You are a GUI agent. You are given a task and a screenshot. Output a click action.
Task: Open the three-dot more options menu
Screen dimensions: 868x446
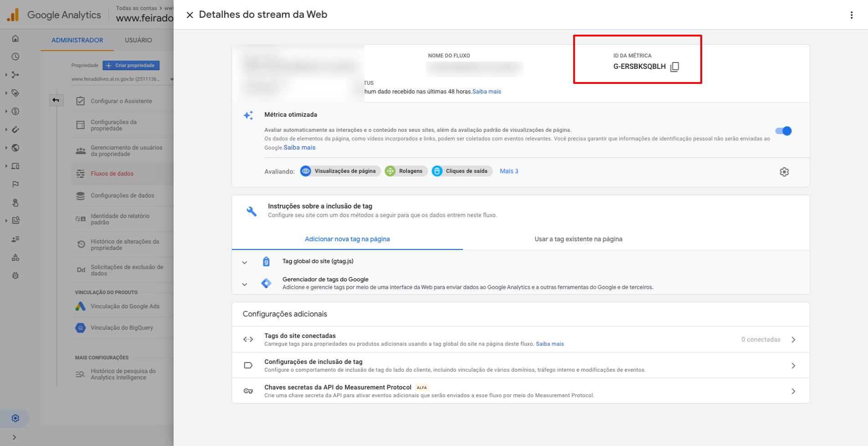[851, 15]
